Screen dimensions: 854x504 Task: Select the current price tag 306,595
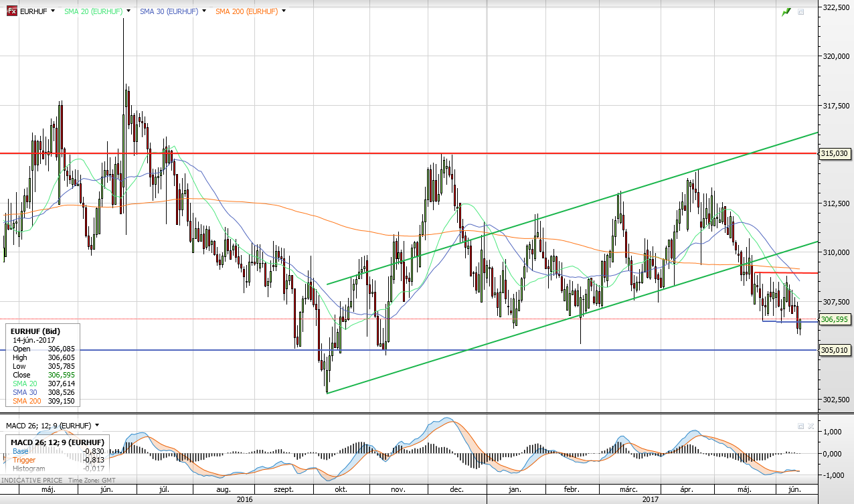834,319
